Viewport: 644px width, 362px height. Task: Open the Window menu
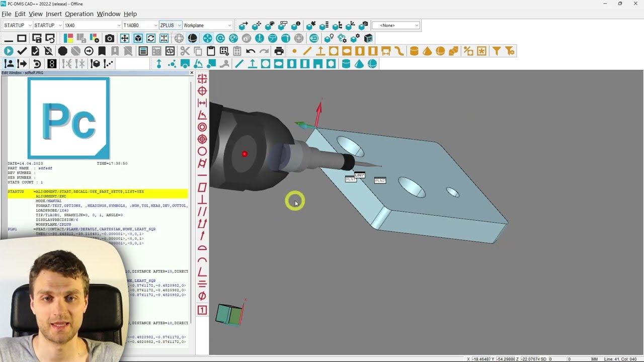109,14
